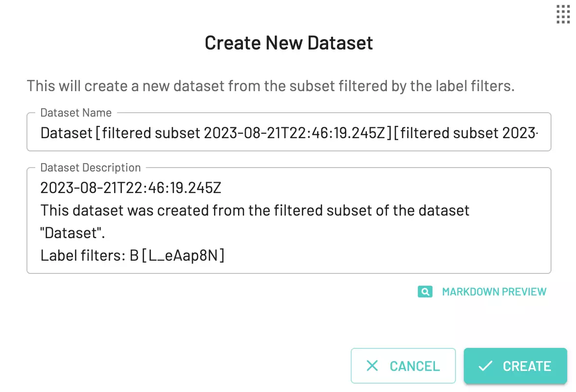The height and width of the screenshot is (392, 576).
Task: Enable markdown rendering for the description
Action: [494, 292]
